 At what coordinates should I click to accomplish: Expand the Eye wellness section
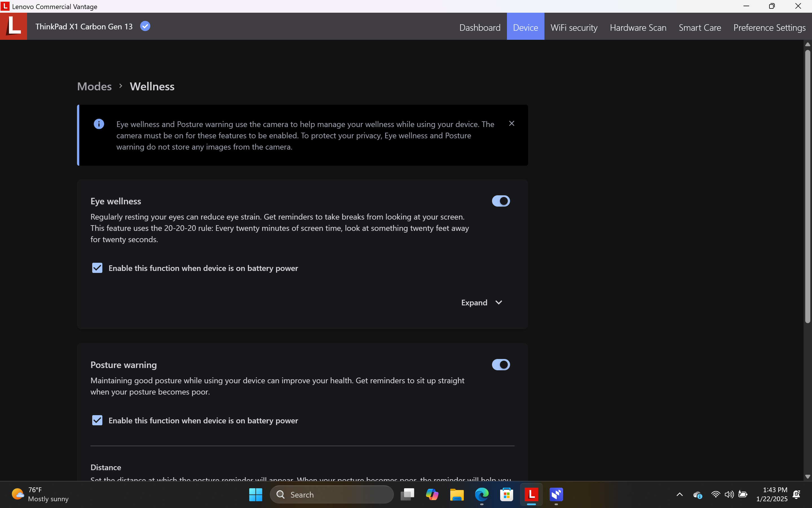coord(482,303)
